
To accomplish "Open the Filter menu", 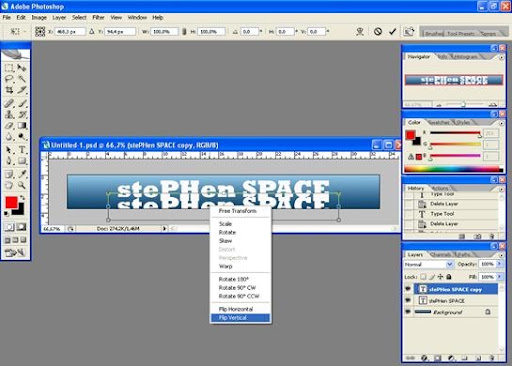I will [98, 17].
